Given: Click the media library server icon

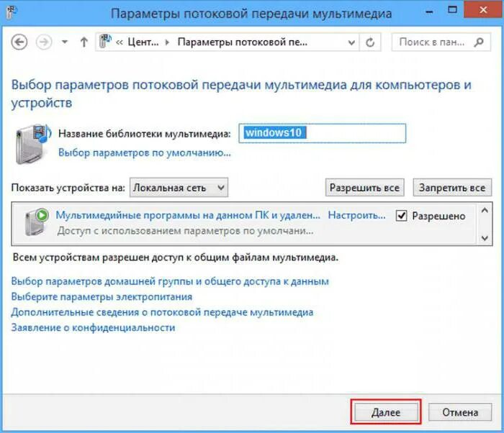Looking at the screenshot, I should tap(33, 145).
